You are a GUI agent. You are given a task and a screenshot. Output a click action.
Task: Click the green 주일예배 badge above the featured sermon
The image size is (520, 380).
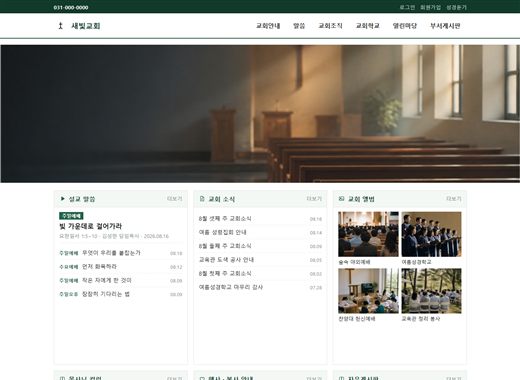coord(71,216)
